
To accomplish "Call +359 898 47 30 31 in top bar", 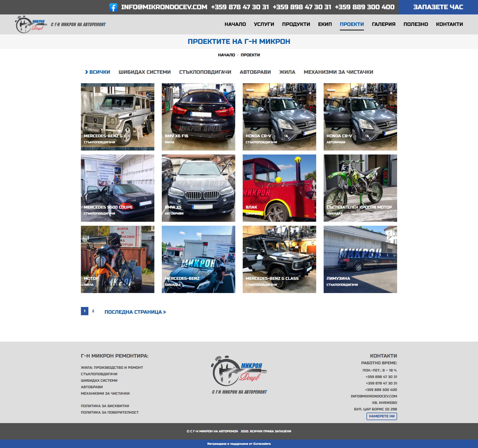I will pyautogui.click(x=302, y=7).
